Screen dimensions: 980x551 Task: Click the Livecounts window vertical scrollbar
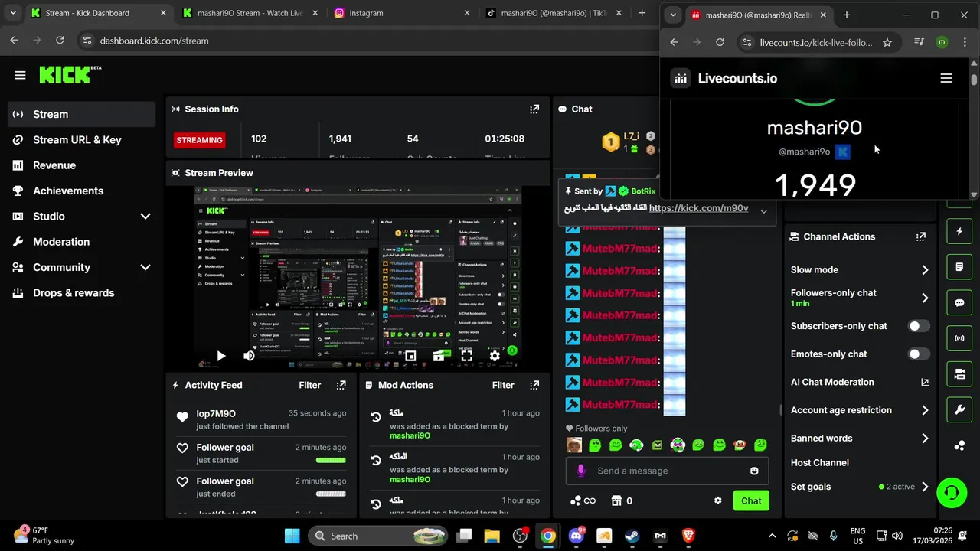tap(974, 80)
